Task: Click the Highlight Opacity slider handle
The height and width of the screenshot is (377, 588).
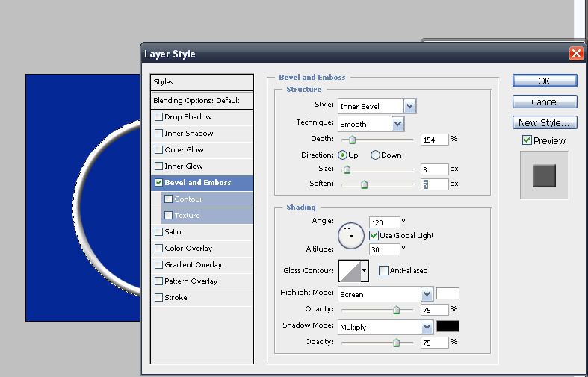Action: point(397,310)
